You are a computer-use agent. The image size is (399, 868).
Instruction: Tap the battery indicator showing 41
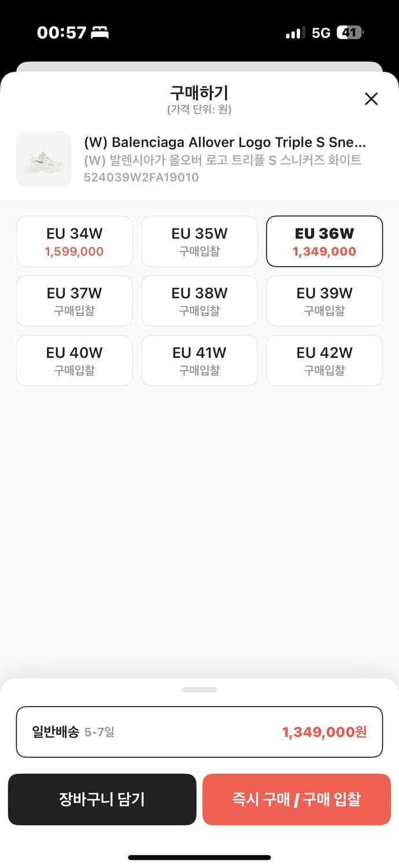pyautogui.click(x=350, y=32)
